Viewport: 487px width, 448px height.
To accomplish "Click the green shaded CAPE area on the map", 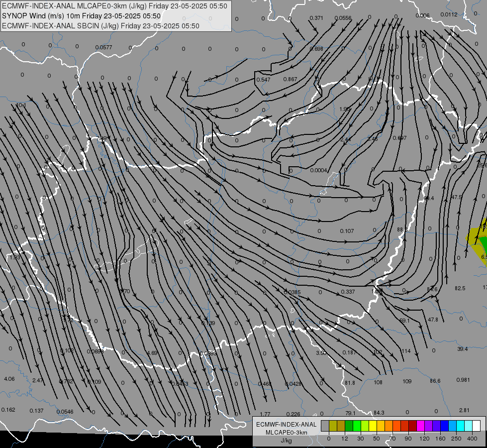I will coord(484,245).
